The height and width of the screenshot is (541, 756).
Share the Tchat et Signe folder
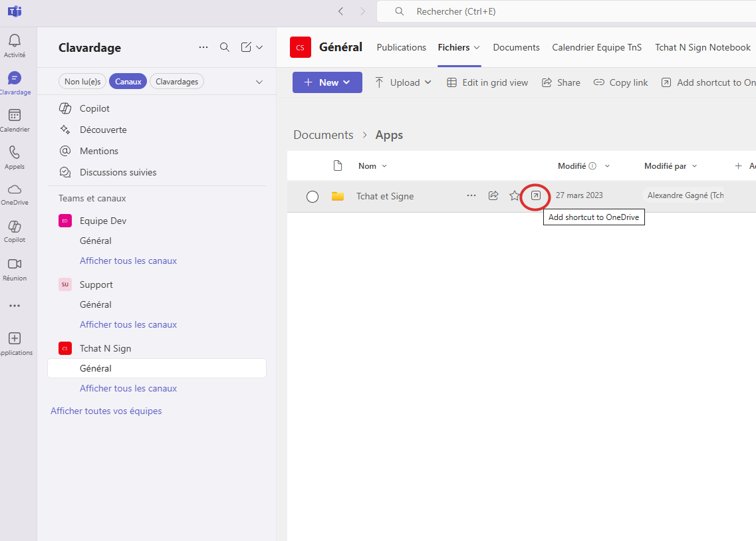coord(493,195)
